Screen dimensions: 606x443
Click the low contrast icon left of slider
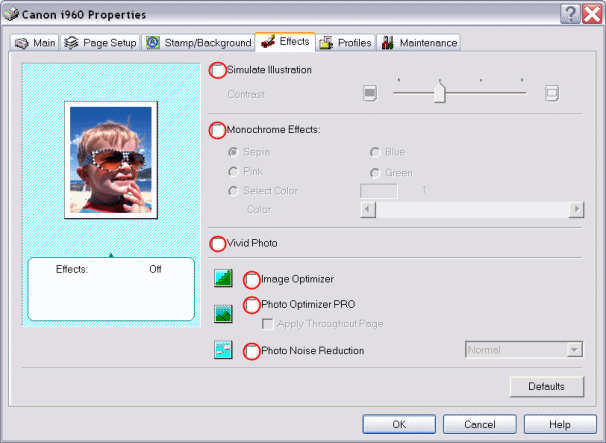[370, 94]
